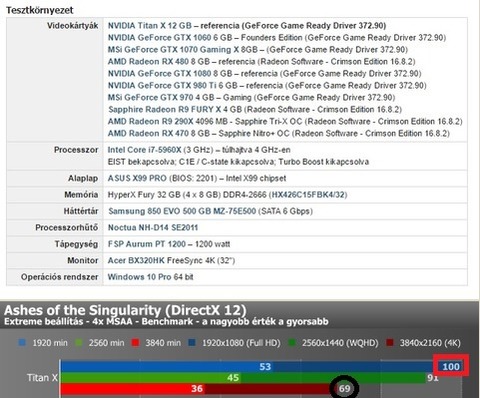Click the value 53 on the blue bar

pyautogui.click(x=265, y=367)
